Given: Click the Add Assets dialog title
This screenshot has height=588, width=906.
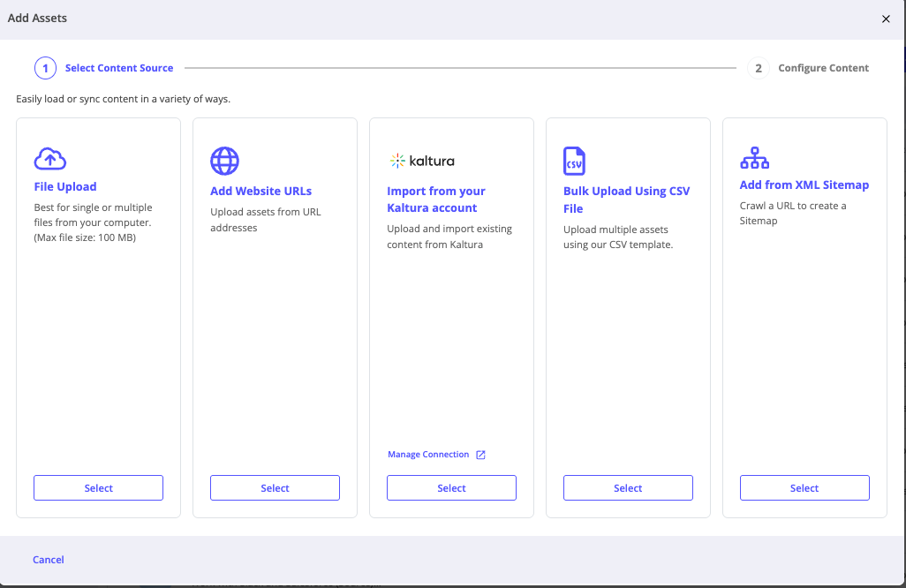Looking at the screenshot, I should [38, 18].
